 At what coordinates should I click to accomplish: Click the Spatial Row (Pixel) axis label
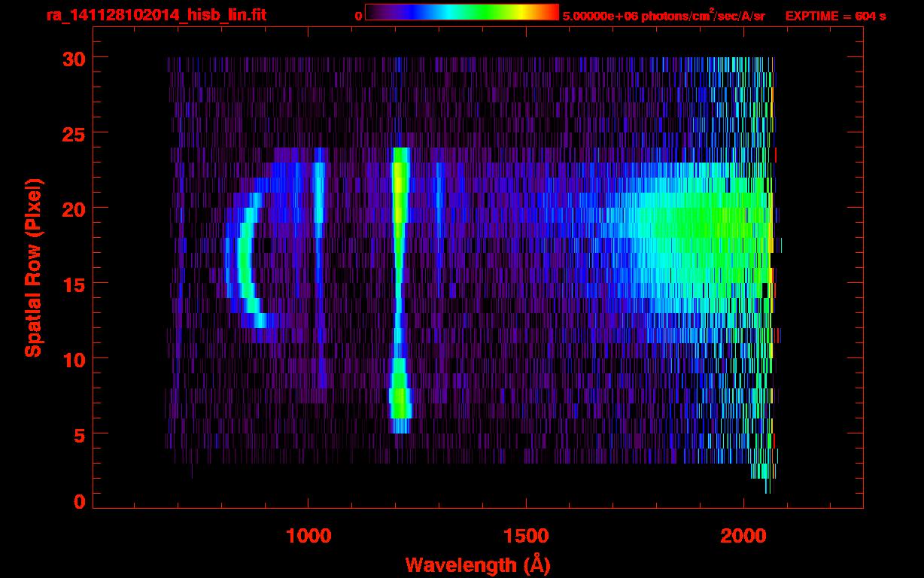coord(33,267)
